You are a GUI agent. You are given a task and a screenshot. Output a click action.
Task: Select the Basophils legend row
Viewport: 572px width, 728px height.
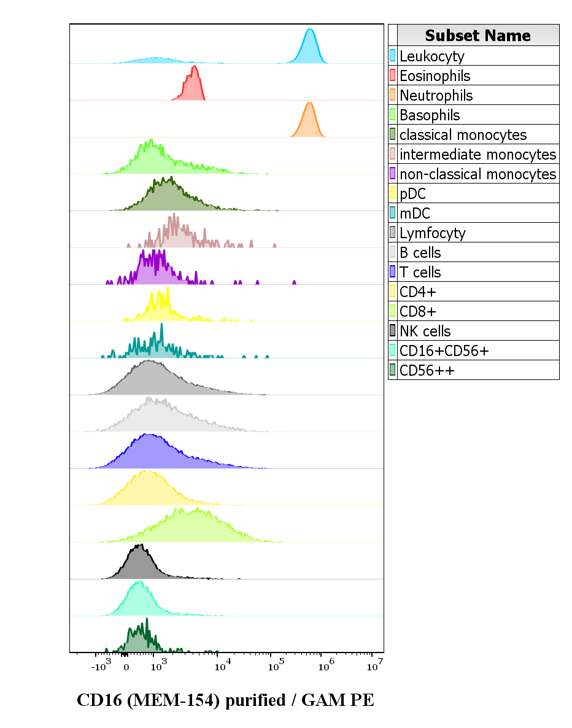(x=430, y=115)
